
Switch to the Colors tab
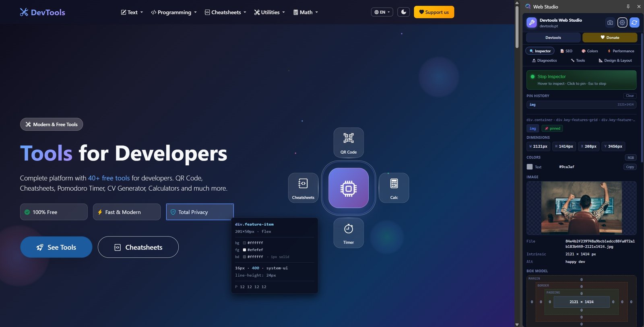click(590, 51)
